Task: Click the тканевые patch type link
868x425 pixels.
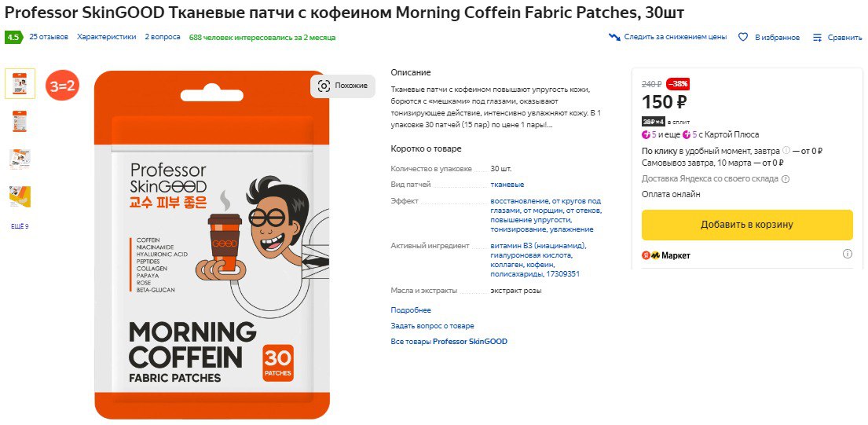Action: click(x=507, y=185)
